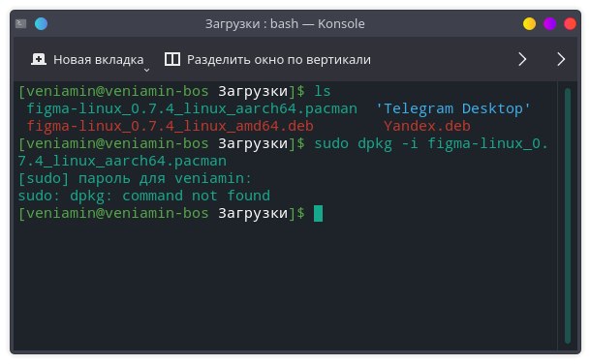This screenshot has width=591, height=364.
Task: Click the Yandex.deb file name
Action: click(x=427, y=126)
